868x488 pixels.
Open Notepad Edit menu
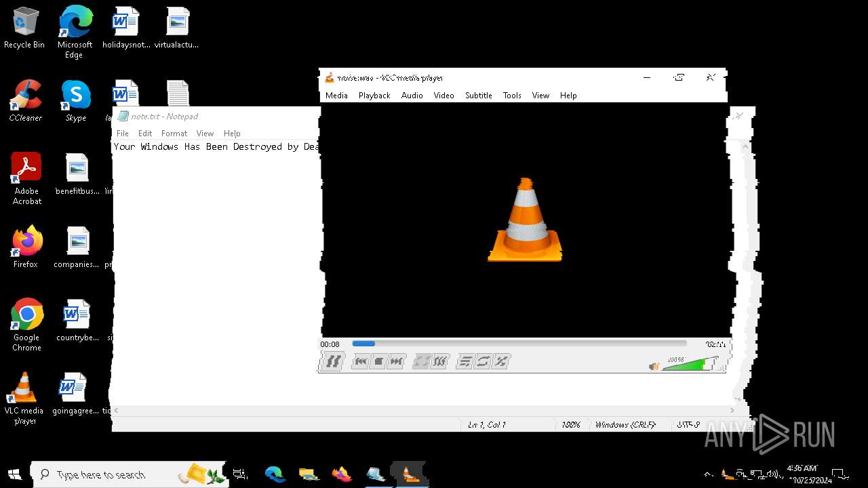click(145, 134)
